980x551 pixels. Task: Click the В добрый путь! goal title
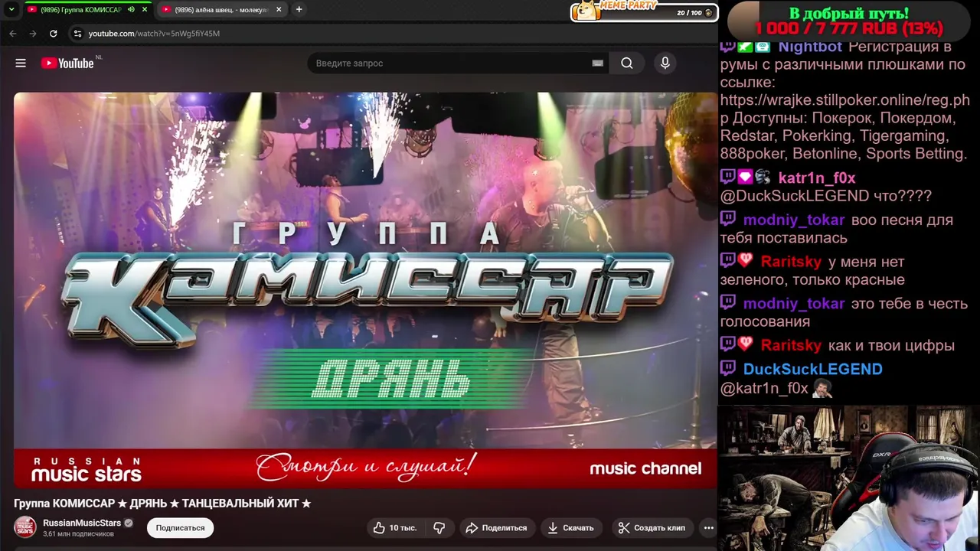pyautogui.click(x=848, y=13)
